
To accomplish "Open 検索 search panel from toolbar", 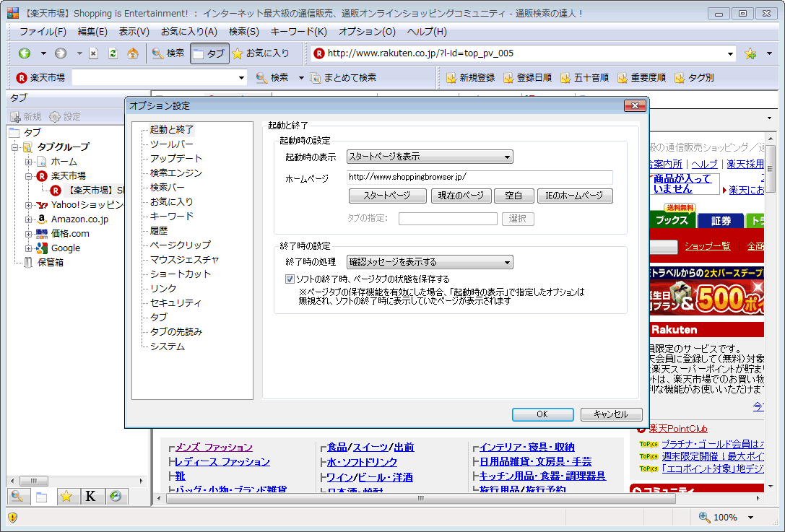I will [x=168, y=53].
